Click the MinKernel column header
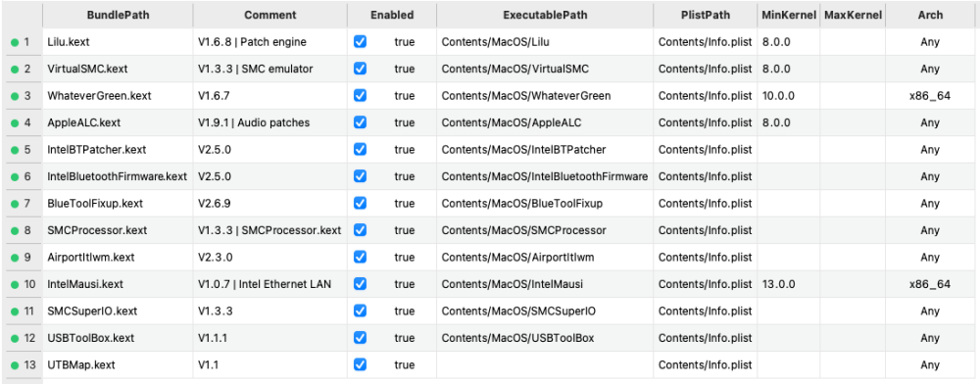Screen dimensions: 980x384 (x=789, y=15)
